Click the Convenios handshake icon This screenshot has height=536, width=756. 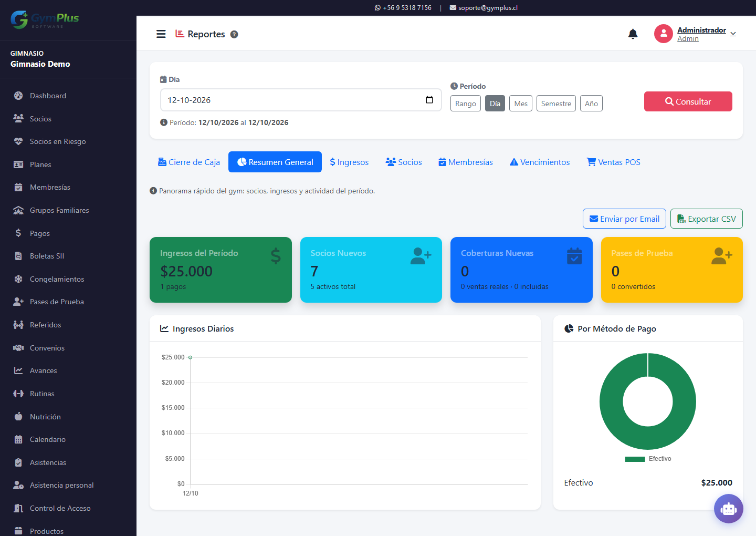[18, 348]
